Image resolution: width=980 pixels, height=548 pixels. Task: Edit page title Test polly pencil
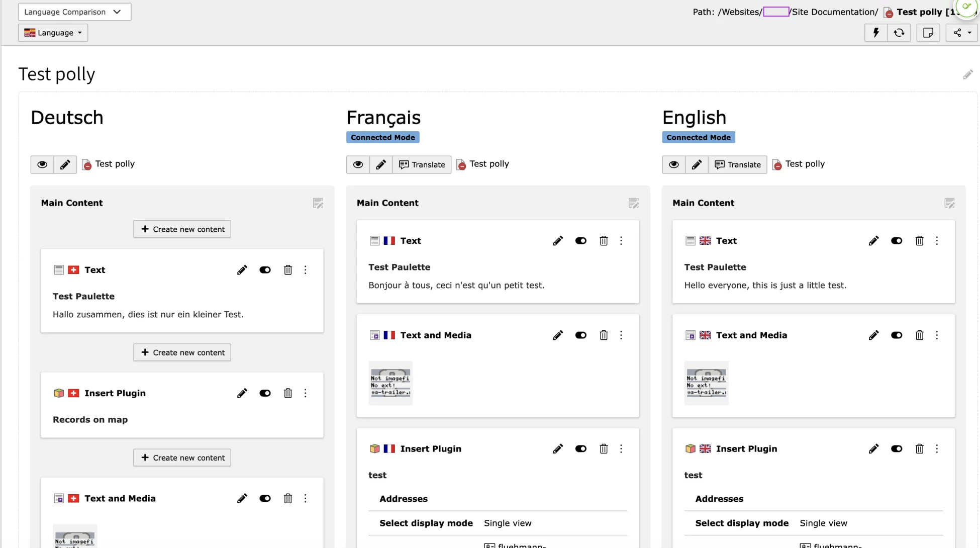tap(967, 75)
